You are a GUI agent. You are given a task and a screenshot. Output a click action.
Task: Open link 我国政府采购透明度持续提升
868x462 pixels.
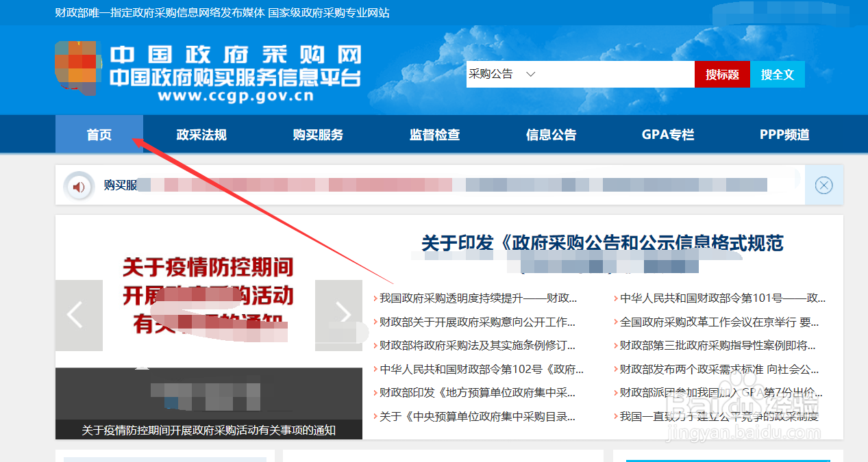478,298
